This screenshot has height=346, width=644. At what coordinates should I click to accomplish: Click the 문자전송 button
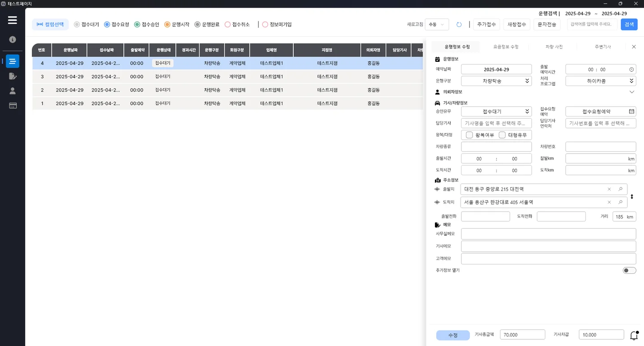(x=547, y=25)
